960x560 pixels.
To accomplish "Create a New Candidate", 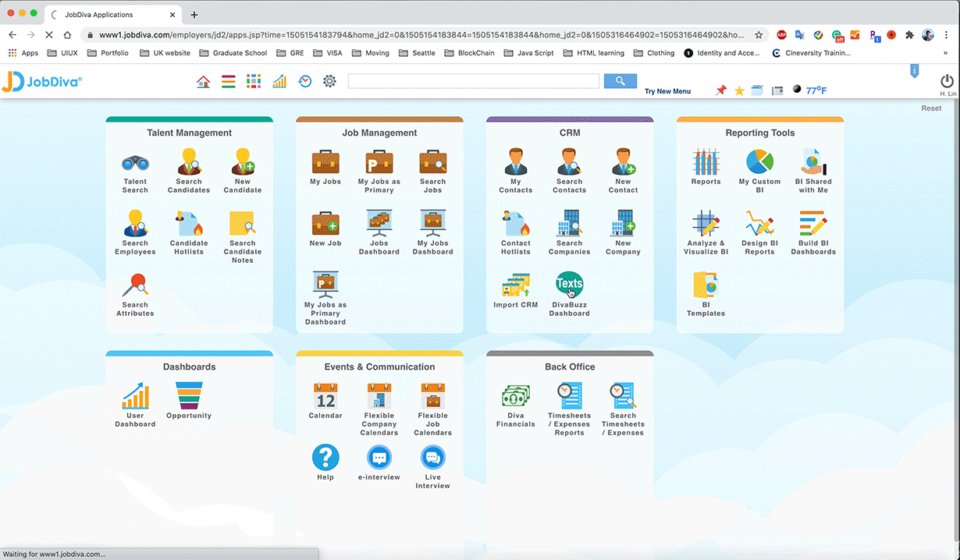I will pyautogui.click(x=243, y=161).
